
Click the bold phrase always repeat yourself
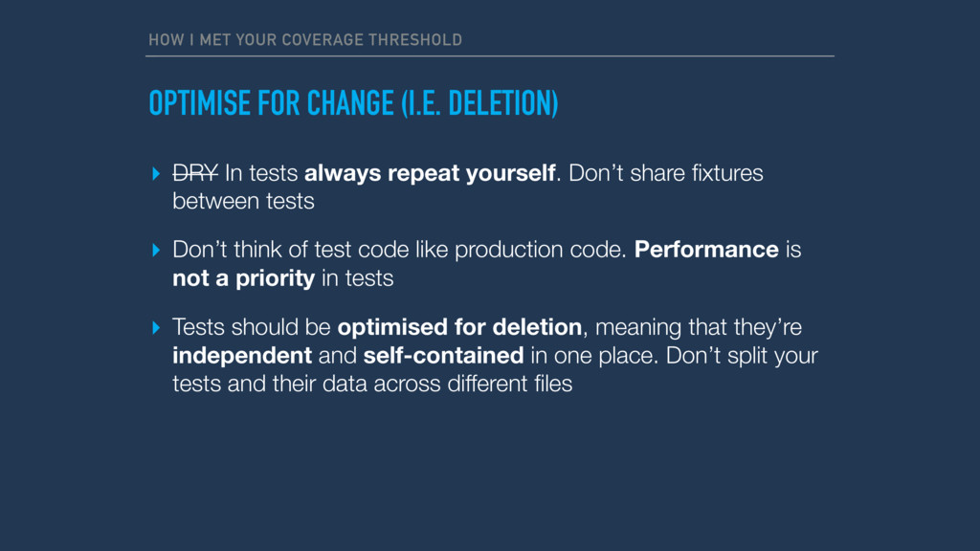pos(430,173)
